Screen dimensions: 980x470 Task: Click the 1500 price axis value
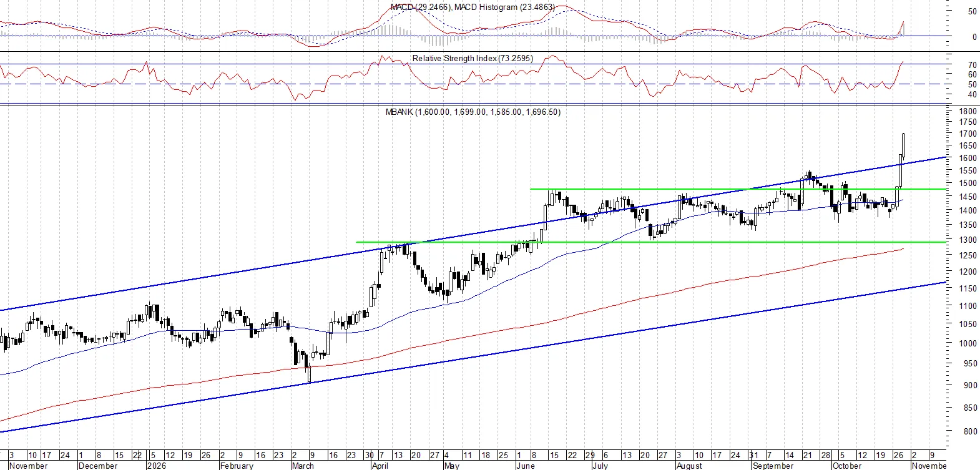[968, 183]
